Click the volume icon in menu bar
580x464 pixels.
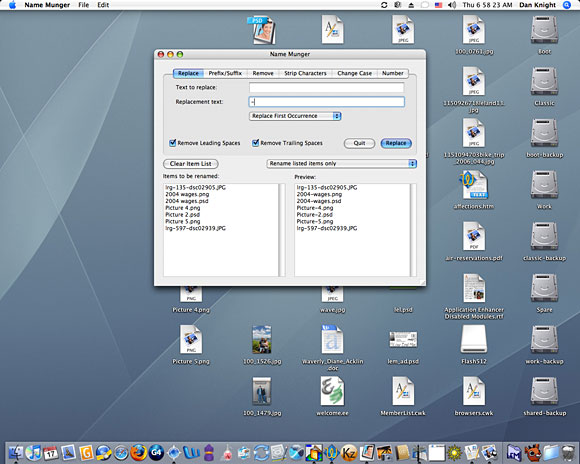452,5
